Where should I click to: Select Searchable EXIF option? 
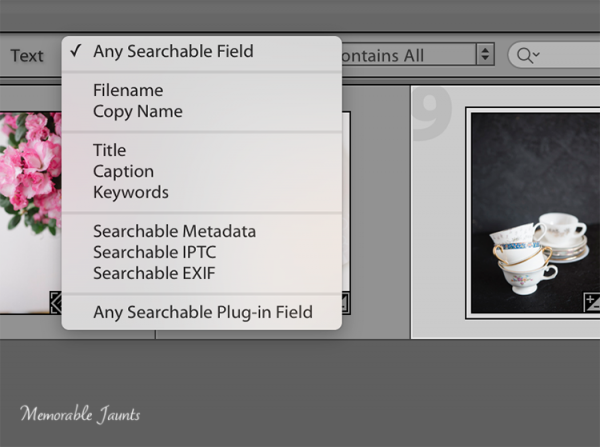pos(154,273)
